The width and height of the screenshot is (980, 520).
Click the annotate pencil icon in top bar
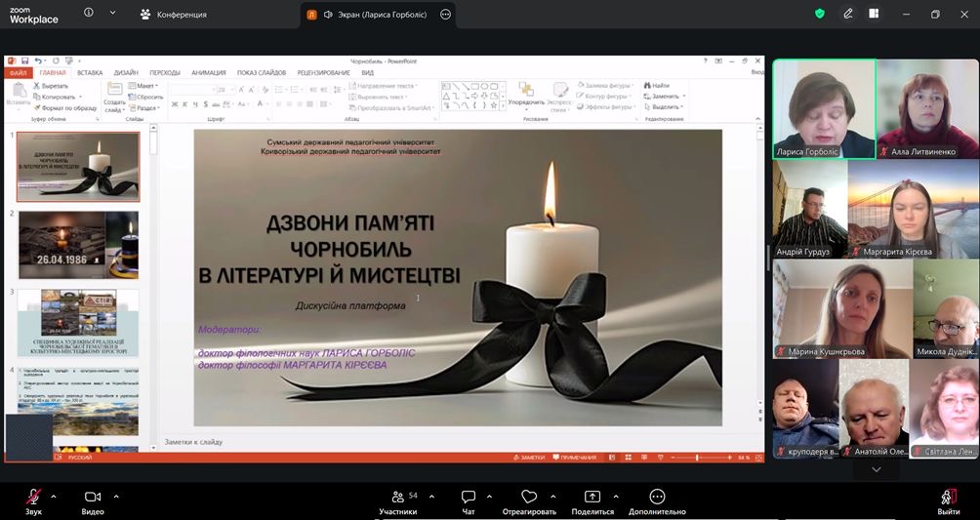tap(848, 14)
